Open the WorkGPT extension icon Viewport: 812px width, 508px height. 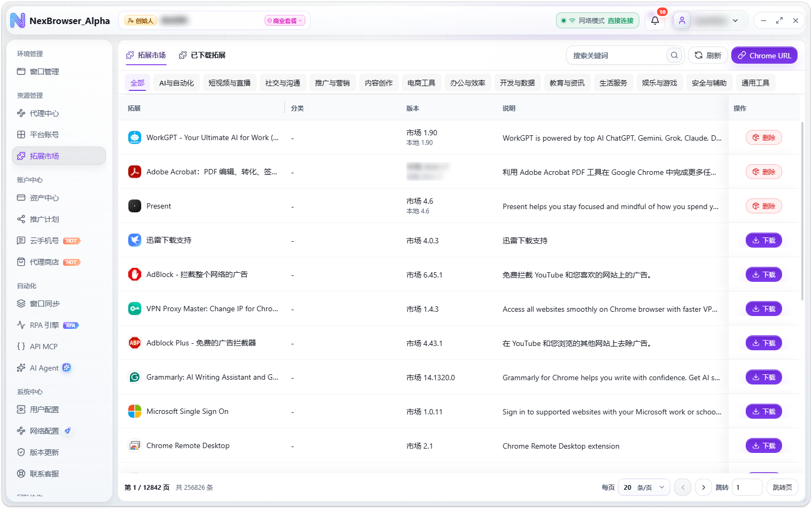pyautogui.click(x=135, y=137)
